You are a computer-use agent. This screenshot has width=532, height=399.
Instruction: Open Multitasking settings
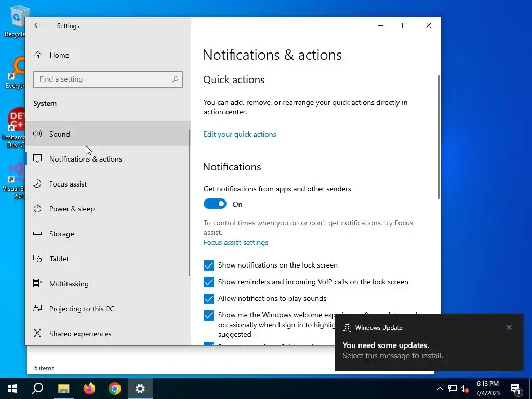click(x=108, y=284)
